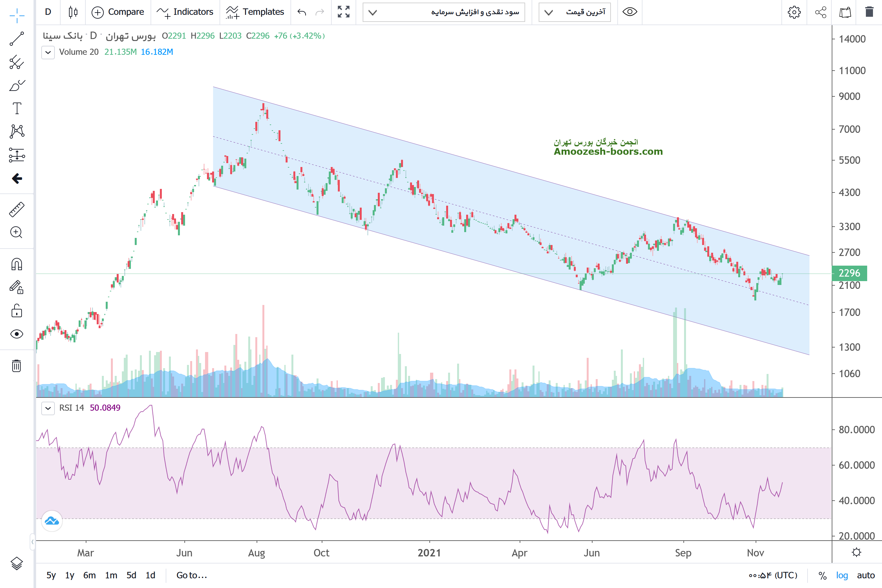This screenshot has height=588, width=882.
Task: Open chart settings gear
Action: pyautogui.click(x=793, y=12)
